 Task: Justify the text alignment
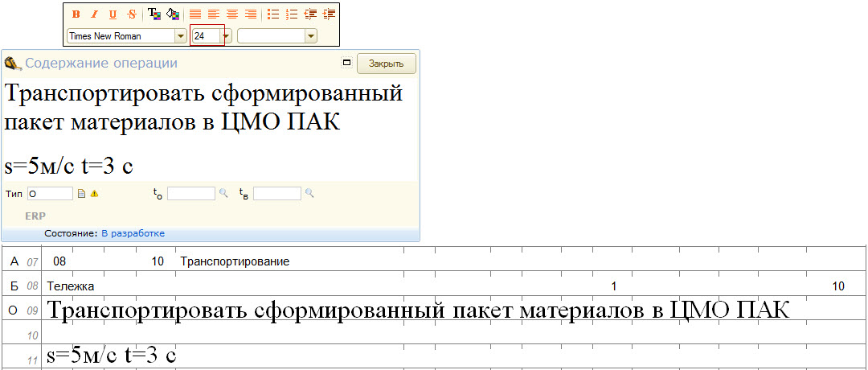point(195,14)
